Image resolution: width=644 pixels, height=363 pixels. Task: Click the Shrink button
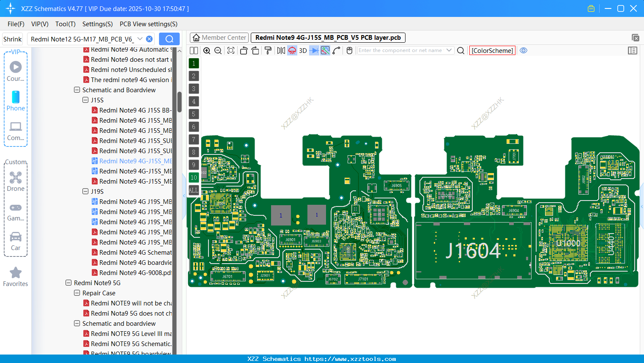tap(12, 38)
